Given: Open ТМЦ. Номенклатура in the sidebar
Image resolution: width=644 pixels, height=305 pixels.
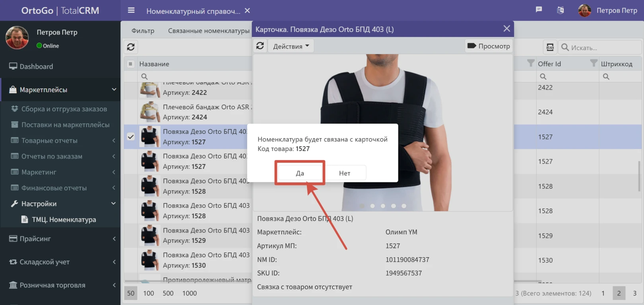Looking at the screenshot, I should 64,219.
